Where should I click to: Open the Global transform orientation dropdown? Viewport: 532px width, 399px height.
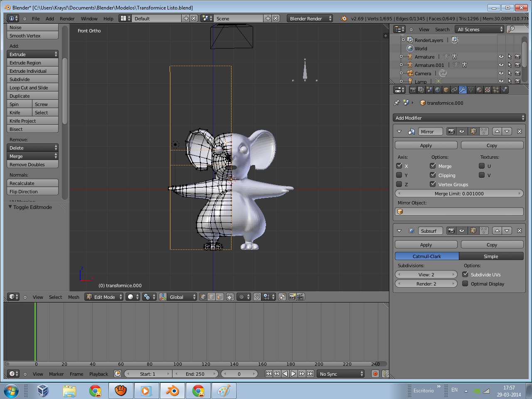178,297
